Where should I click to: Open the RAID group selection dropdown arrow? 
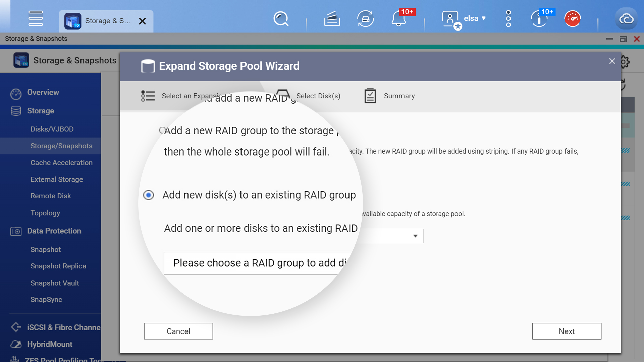(415, 236)
